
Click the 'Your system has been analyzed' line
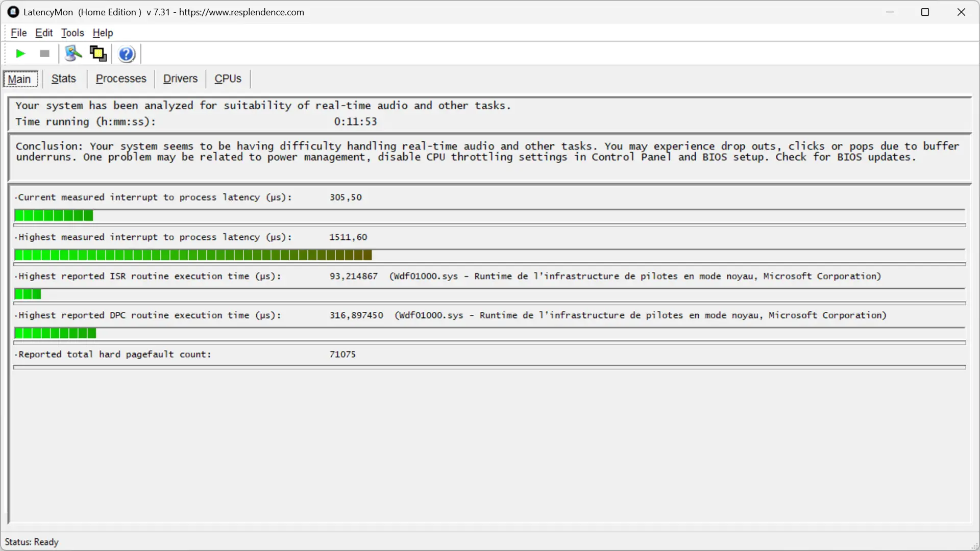pos(263,106)
